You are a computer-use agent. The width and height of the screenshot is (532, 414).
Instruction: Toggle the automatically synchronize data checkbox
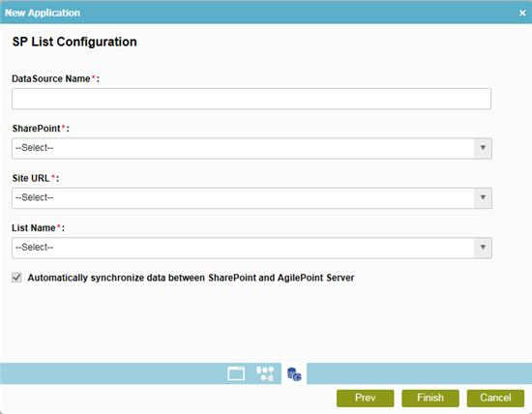pos(16,278)
